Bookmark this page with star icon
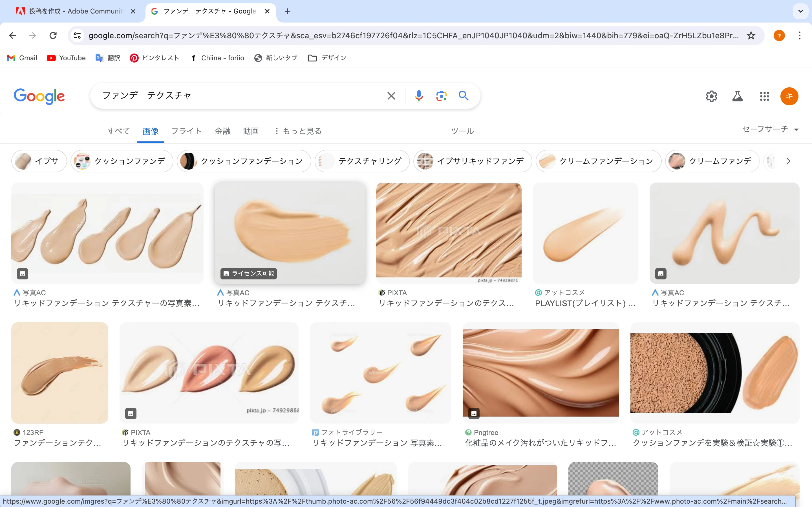812x507 pixels. pos(751,35)
